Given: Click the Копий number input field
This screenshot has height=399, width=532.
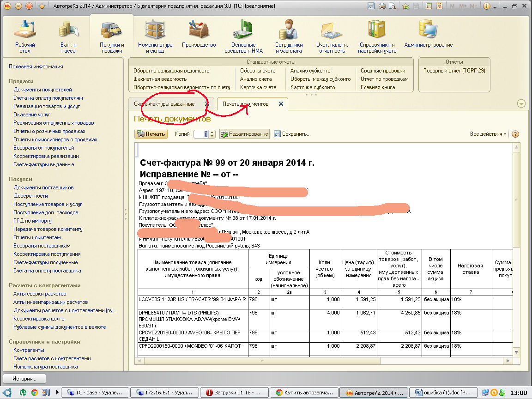Looking at the screenshot, I should (201, 134).
